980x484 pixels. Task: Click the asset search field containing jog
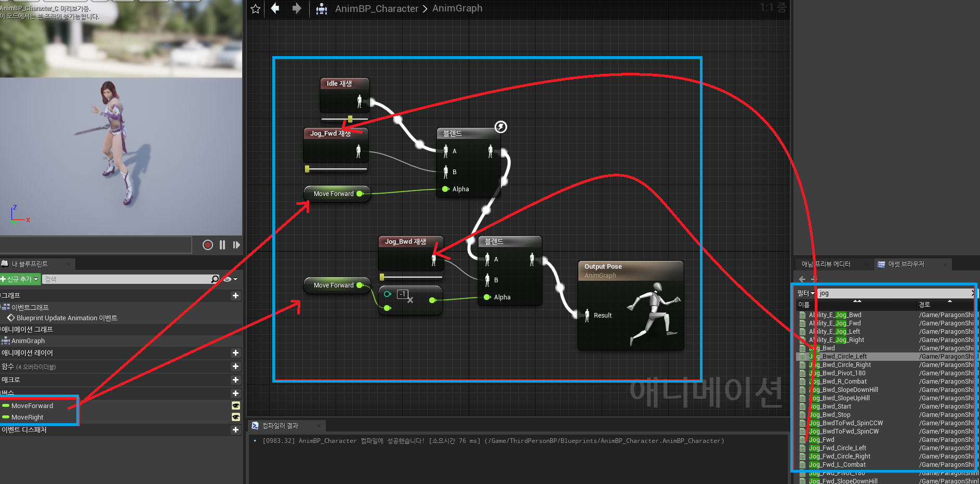[894, 293]
